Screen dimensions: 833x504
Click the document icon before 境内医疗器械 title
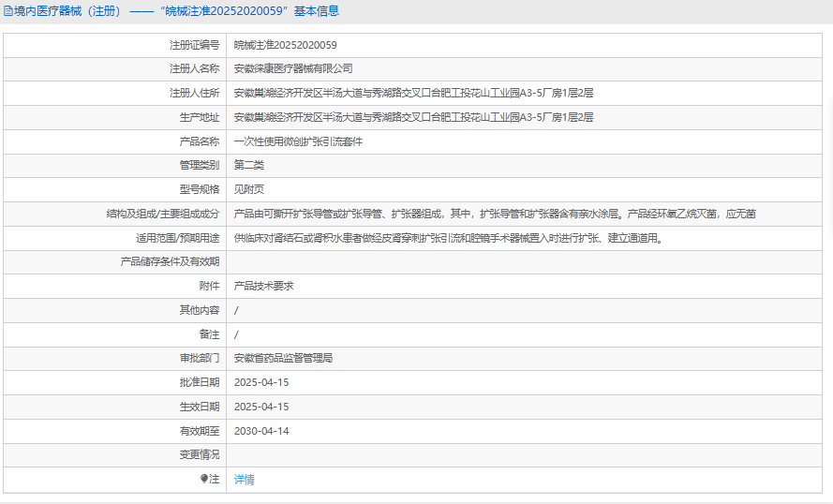click(8, 11)
